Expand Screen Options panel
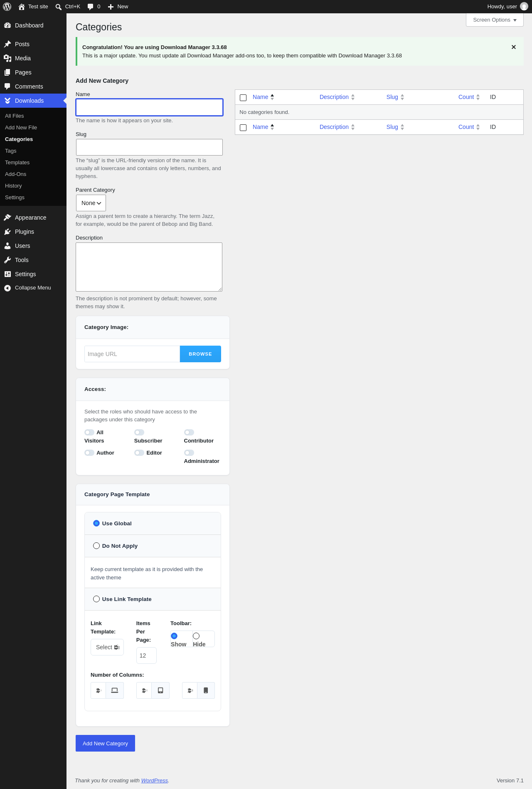 coord(495,20)
